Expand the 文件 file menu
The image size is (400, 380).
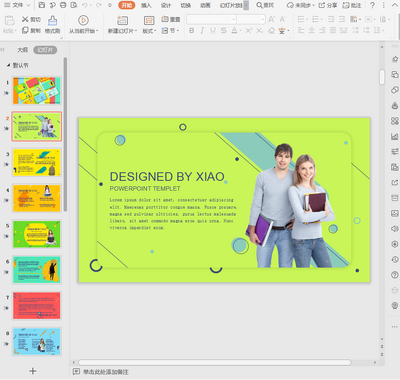pos(17,5)
